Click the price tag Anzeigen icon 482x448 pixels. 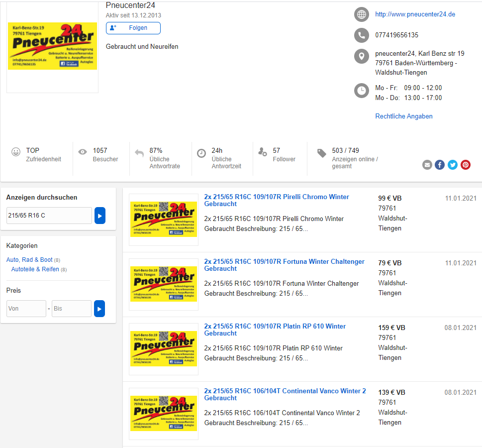tap(321, 153)
